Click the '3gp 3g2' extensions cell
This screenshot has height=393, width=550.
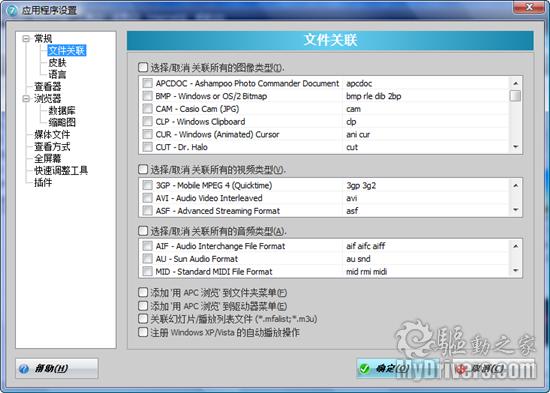pos(361,185)
